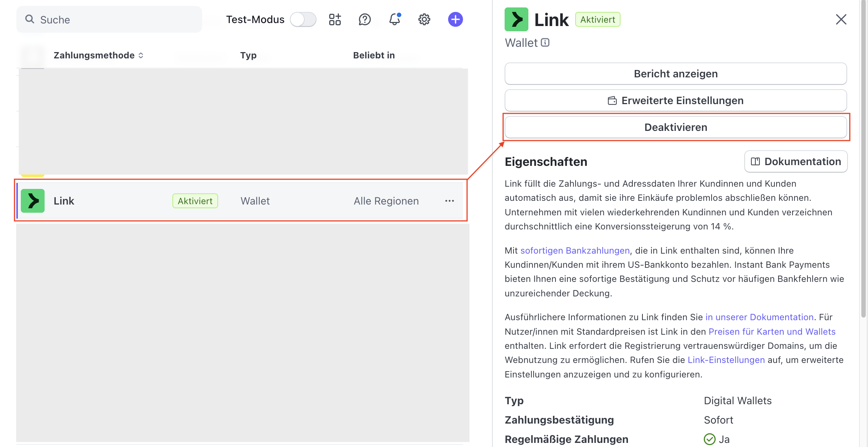Viewport: 868px width, 447px height.
Task: Click the Test-Modus label
Action: tap(255, 19)
